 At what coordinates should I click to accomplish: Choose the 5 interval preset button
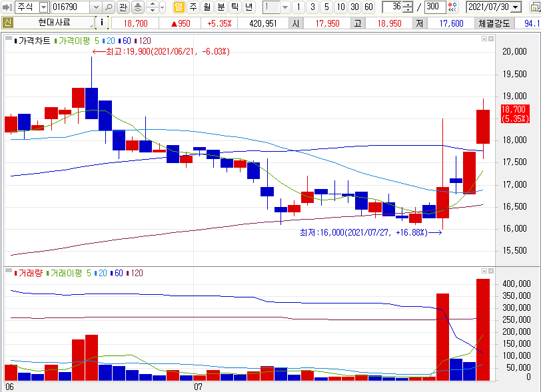click(326, 7)
